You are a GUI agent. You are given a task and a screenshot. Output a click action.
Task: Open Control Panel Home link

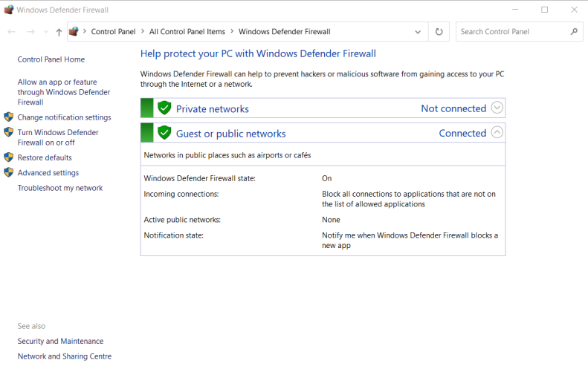51,59
